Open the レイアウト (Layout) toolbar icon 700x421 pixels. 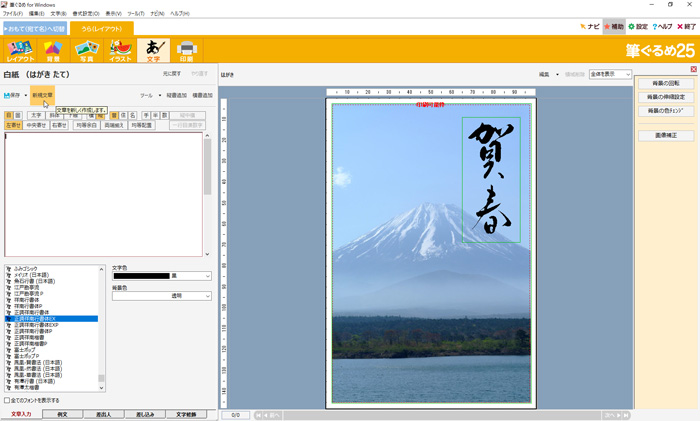click(x=20, y=51)
